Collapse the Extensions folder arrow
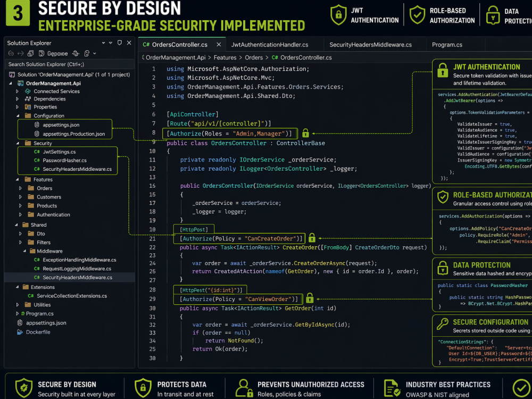Screen dimensions: 532x399 point(17,287)
